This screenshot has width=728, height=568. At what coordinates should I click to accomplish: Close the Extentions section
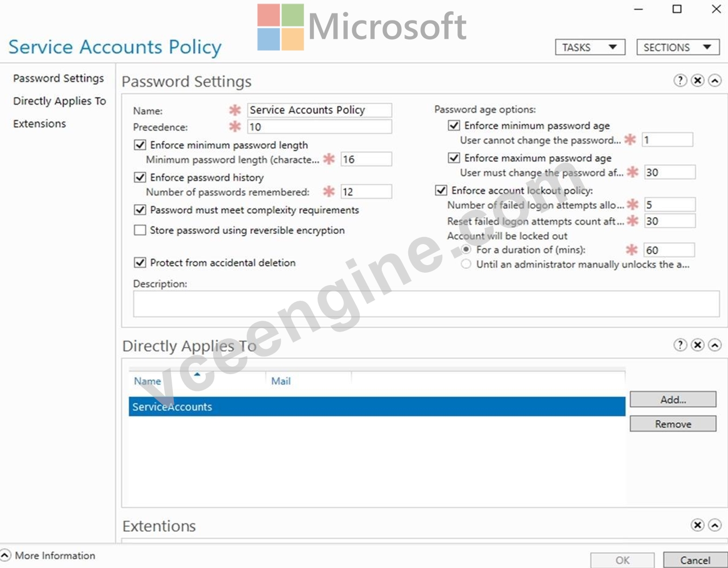[x=698, y=525]
